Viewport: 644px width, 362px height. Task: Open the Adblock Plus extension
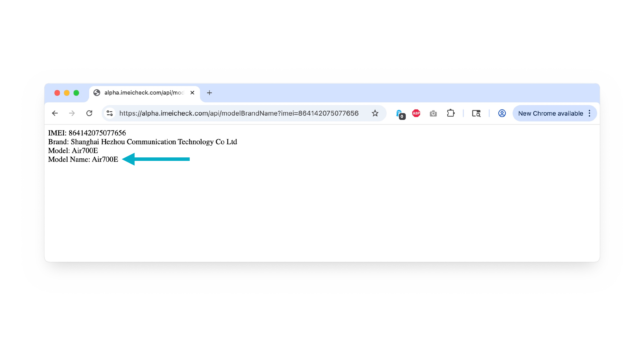(416, 113)
